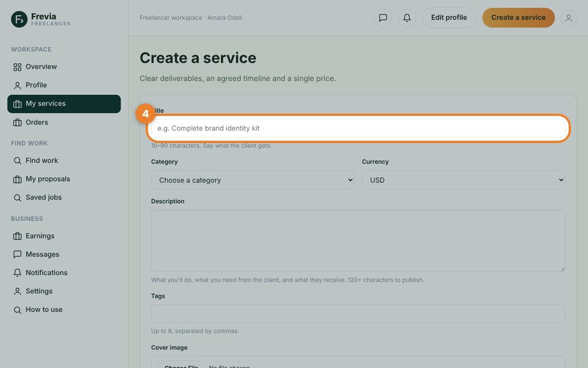This screenshot has width=588, height=368.
Task: Open Saved jobs label in sidebar
Action: tap(44, 197)
